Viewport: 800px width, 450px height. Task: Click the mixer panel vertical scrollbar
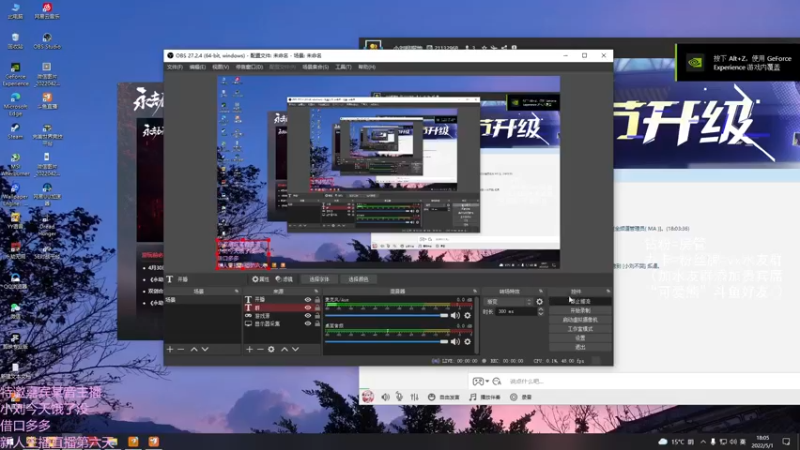[x=477, y=324]
